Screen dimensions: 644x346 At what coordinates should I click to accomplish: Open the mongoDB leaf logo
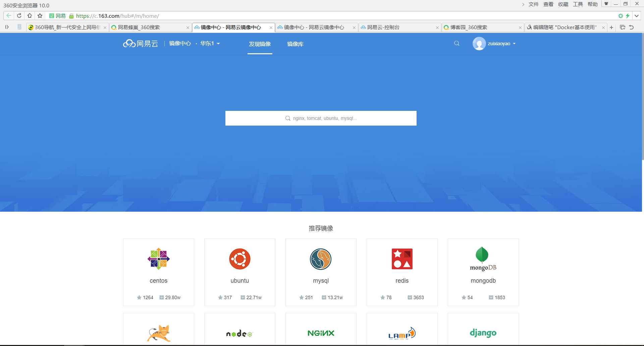483,259
